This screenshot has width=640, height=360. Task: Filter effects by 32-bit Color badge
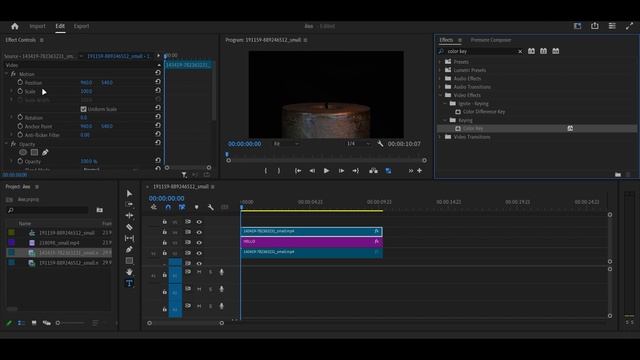point(543,51)
